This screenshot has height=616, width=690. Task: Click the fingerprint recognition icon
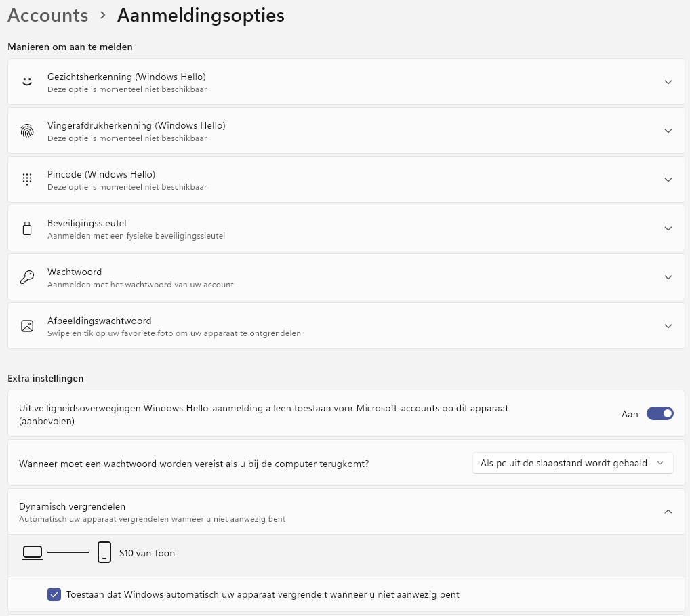[x=27, y=131]
